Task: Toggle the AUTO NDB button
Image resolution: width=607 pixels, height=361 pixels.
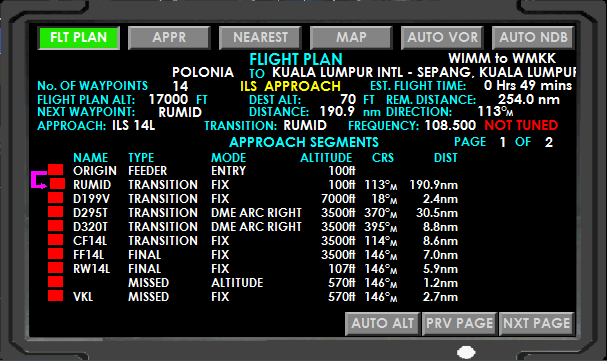Action: click(533, 38)
